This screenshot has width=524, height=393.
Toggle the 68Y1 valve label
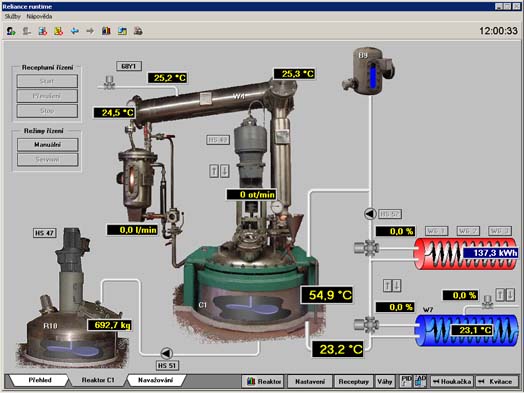point(129,66)
